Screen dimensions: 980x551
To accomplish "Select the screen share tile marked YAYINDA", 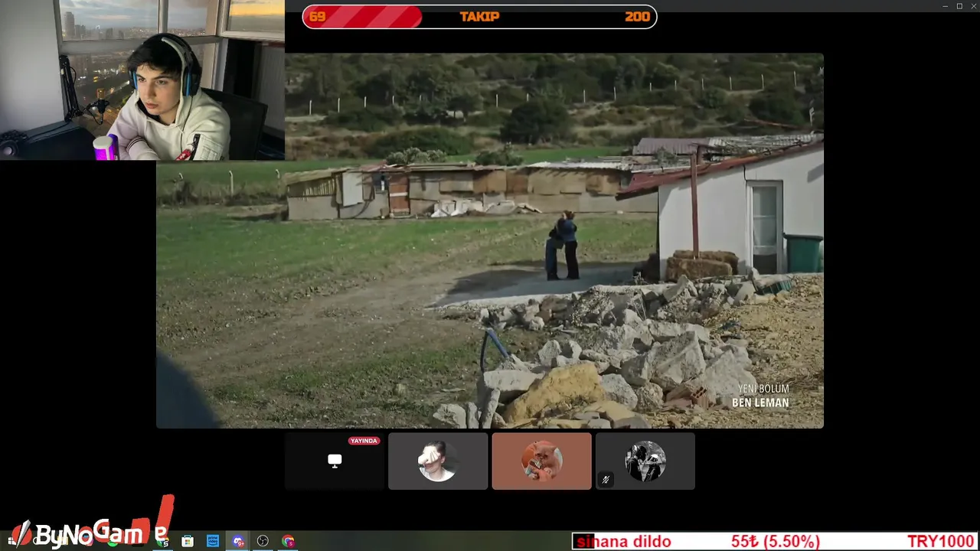I will (335, 461).
